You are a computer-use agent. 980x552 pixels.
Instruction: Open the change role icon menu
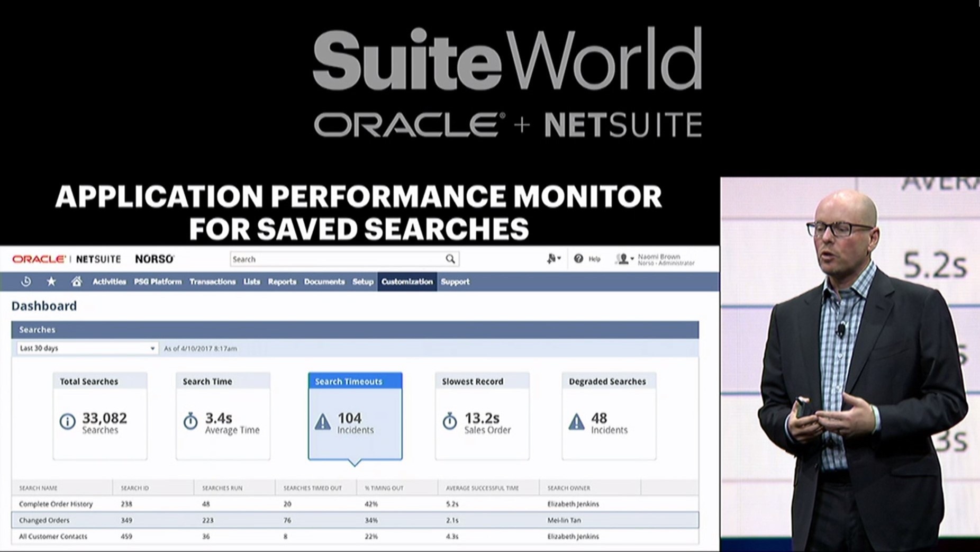click(x=553, y=258)
